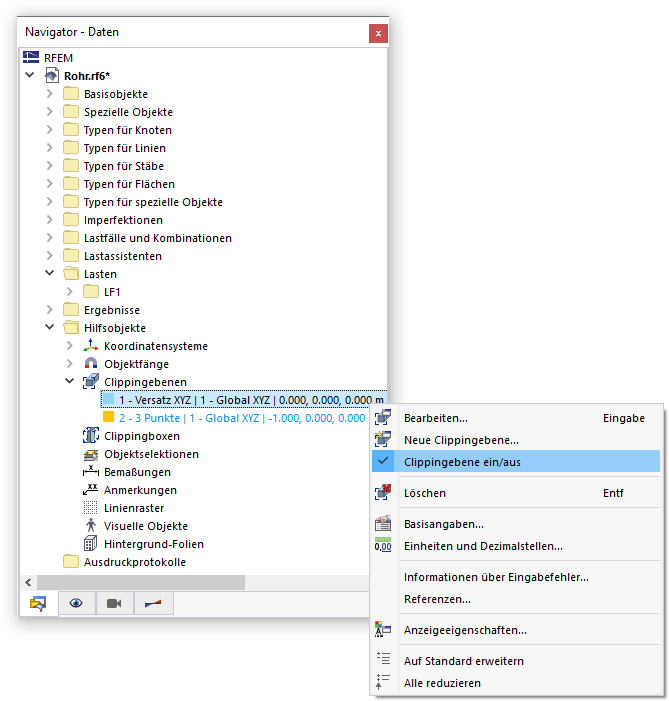Viewport: 669px width, 701px height.
Task: Select the 'Lastfälle und Kombinationen' tree item
Action: (158, 238)
